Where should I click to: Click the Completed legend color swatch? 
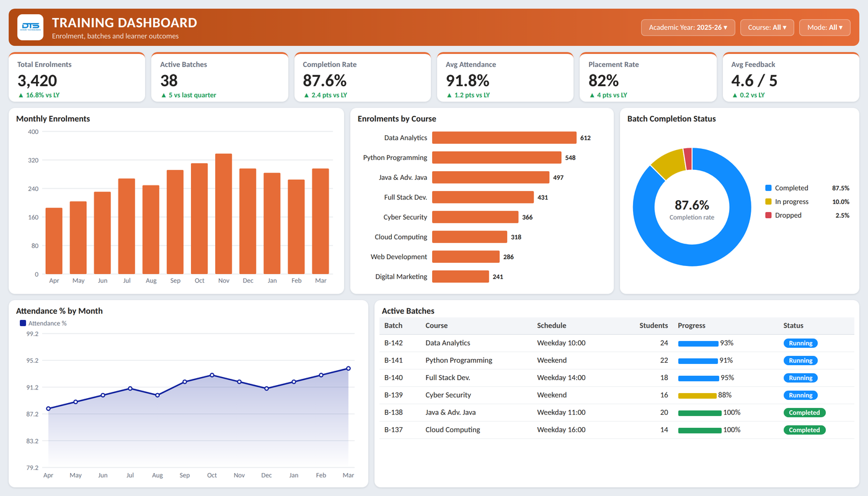pos(769,188)
